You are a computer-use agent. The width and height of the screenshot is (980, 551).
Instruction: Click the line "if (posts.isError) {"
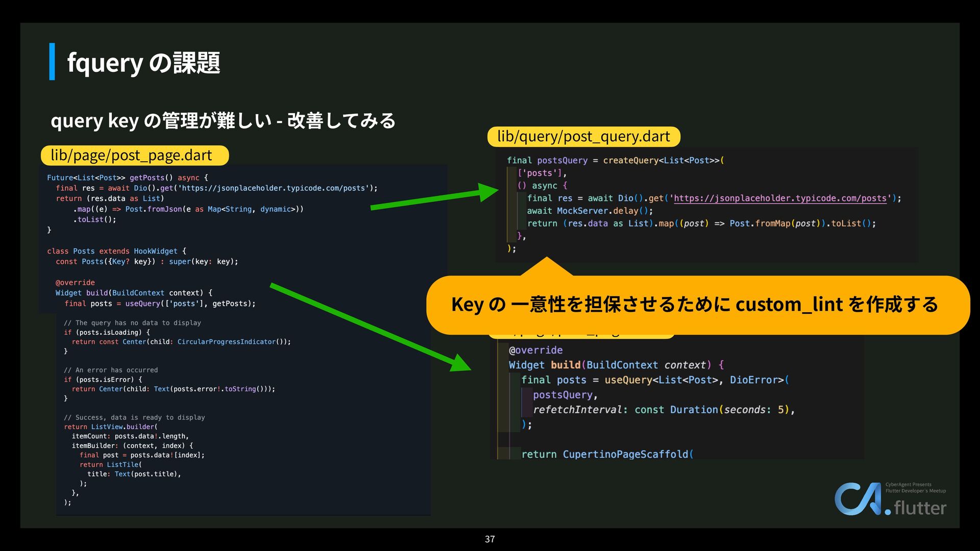pos(103,380)
